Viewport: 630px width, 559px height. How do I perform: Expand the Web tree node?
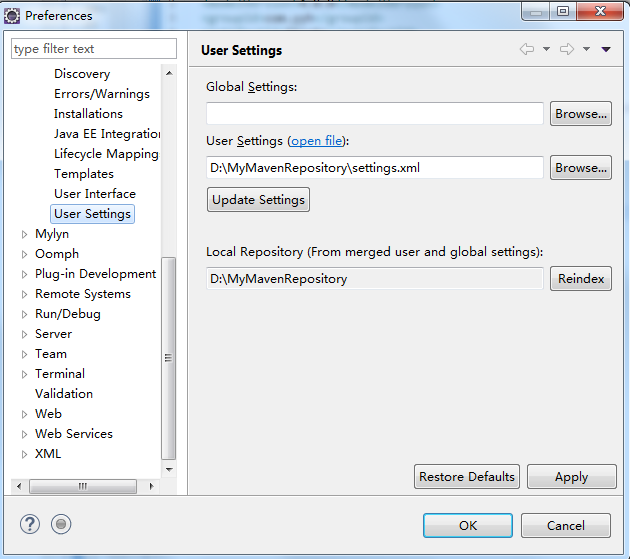point(25,414)
